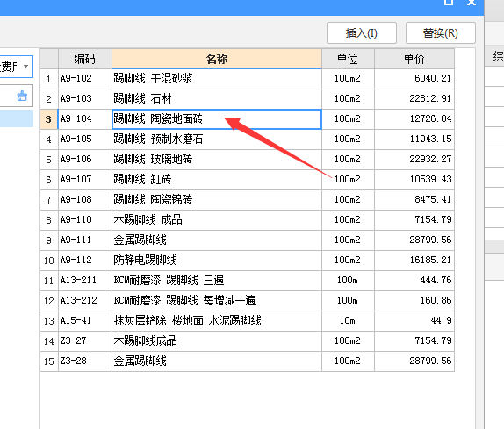Select the A9-111 code cell
Screen dimensions: 504x429
(x=85, y=240)
